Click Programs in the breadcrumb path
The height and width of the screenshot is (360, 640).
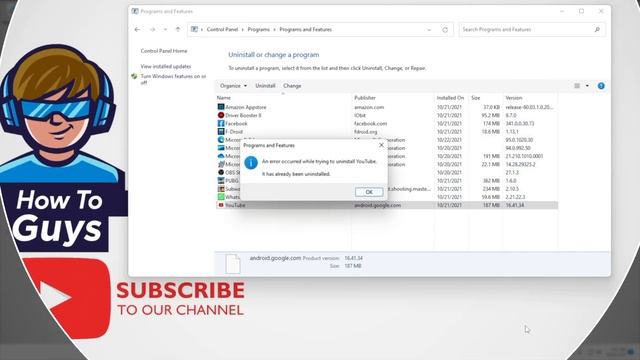tap(258, 29)
